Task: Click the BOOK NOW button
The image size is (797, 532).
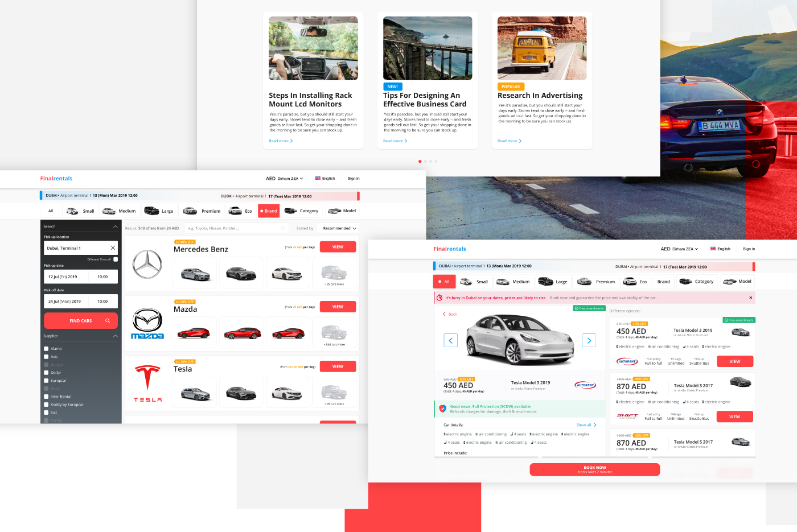Action: click(594, 469)
